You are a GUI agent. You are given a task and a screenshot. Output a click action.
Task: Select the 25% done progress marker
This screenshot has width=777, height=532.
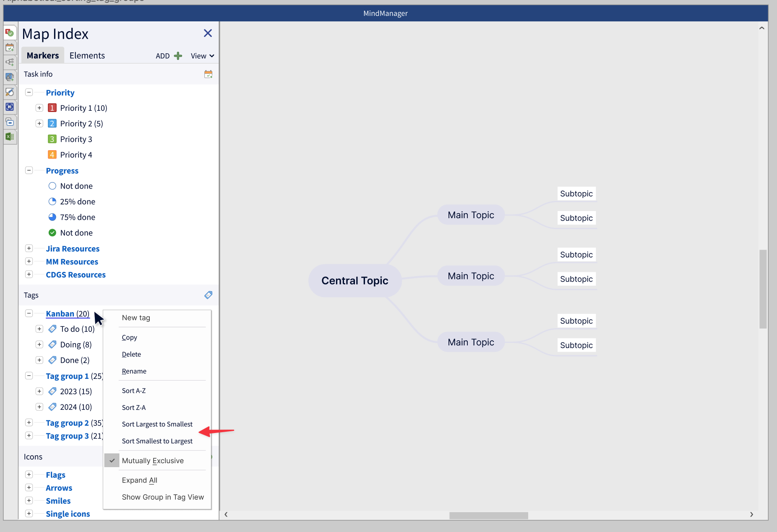point(77,202)
